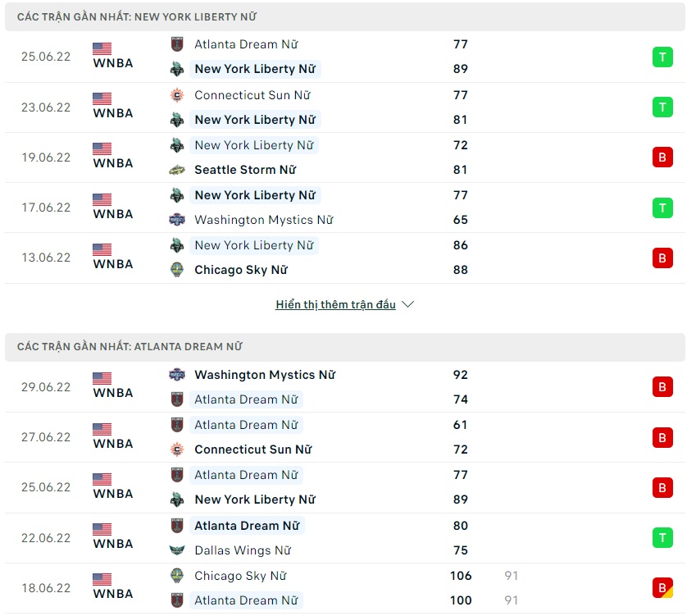Click Washington Mystics logo in 29.06.22 match
Viewport: 696px width, 616px height.
(177, 375)
